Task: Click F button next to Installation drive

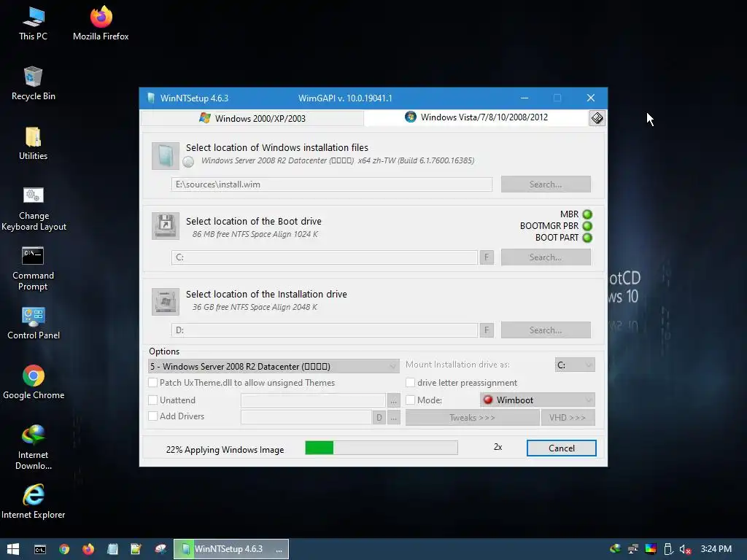Action: click(x=487, y=330)
